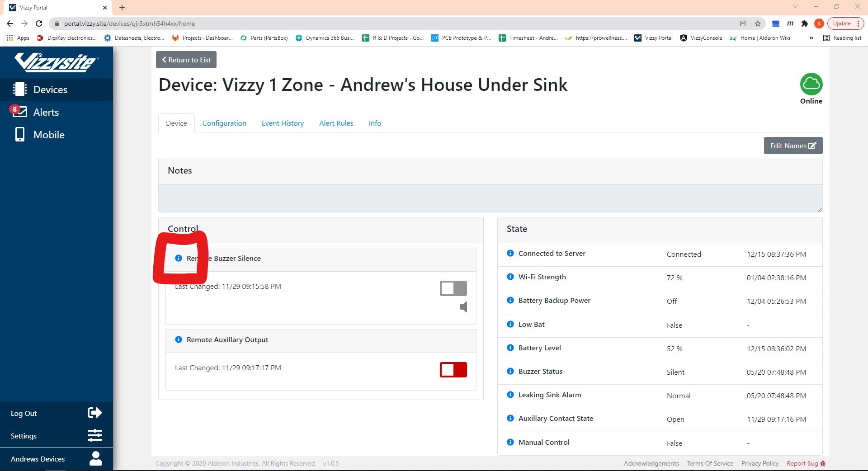Click Buzzer Status value Silent
The image size is (868, 471).
[675, 372]
